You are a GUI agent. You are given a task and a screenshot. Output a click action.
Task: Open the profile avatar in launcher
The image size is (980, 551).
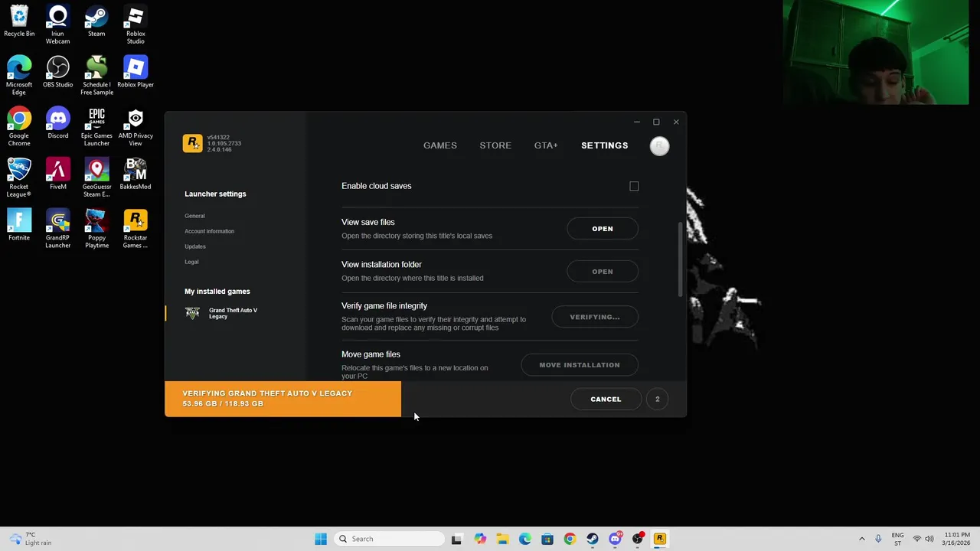click(x=659, y=146)
